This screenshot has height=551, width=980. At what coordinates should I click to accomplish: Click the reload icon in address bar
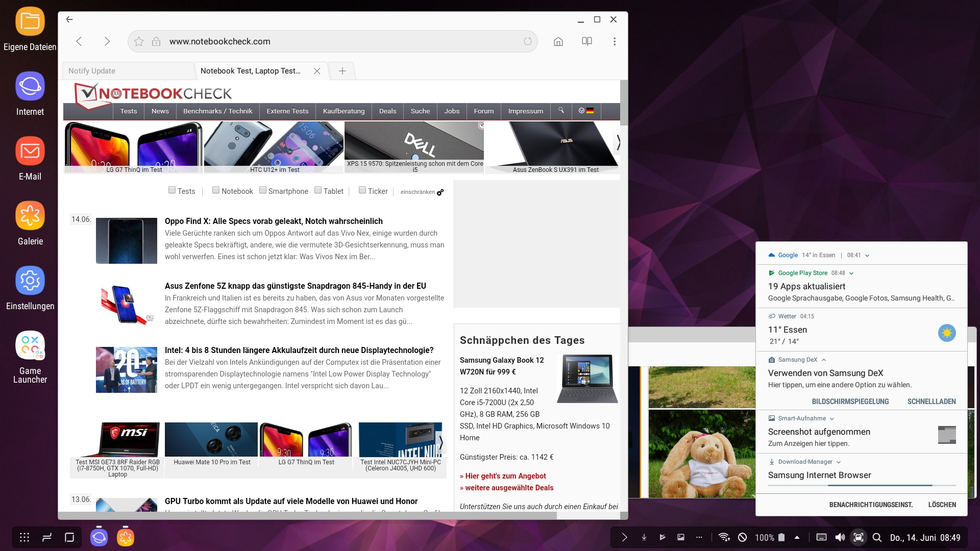coord(528,42)
